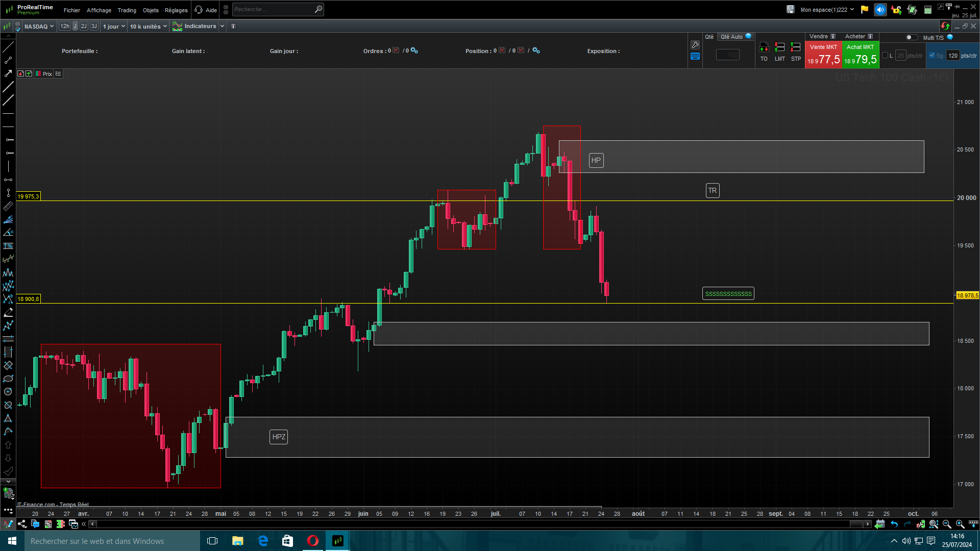Open the 1 jour timeframe dropdown
Screen dimensions: 980x551
pos(114,26)
